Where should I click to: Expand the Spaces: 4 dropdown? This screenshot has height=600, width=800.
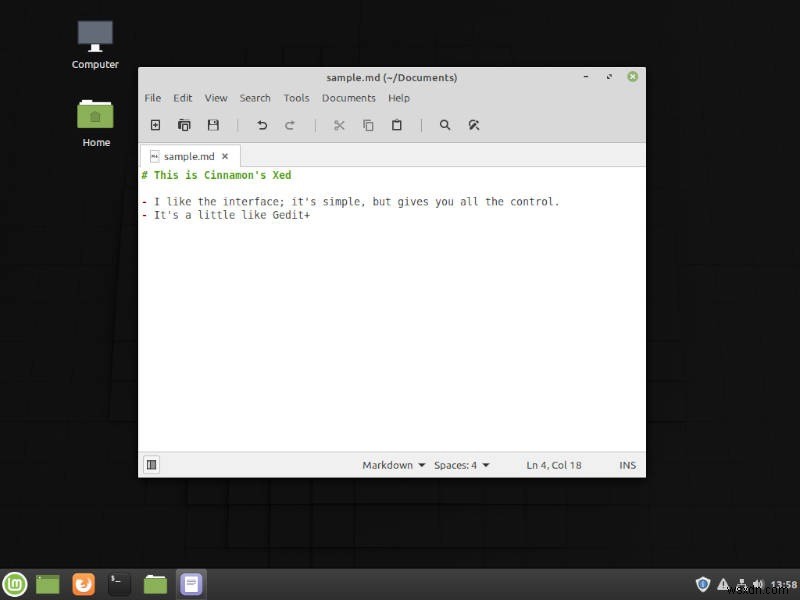tap(461, 464)
